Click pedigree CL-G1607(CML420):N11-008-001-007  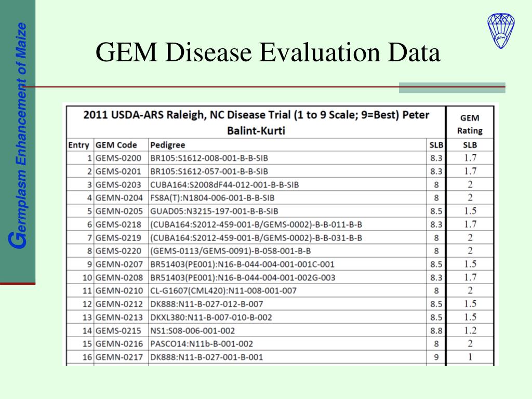tap(223, 291)
